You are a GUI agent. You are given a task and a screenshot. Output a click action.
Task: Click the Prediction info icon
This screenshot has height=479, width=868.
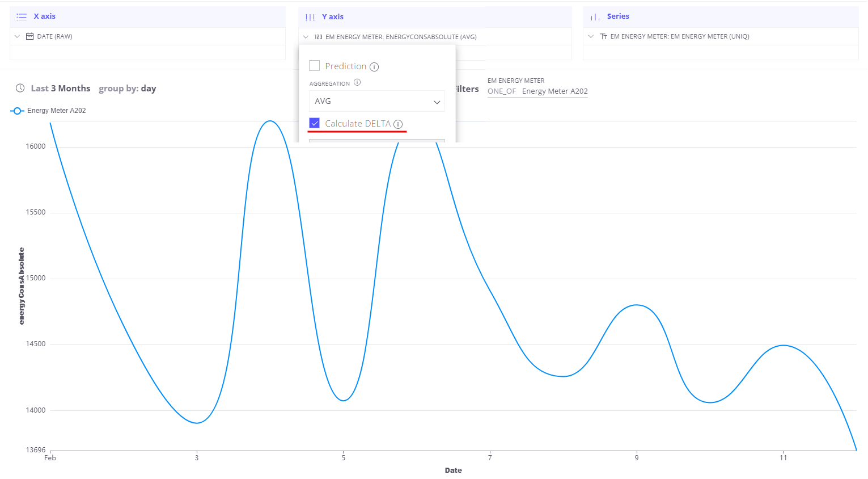pos(374,67)
